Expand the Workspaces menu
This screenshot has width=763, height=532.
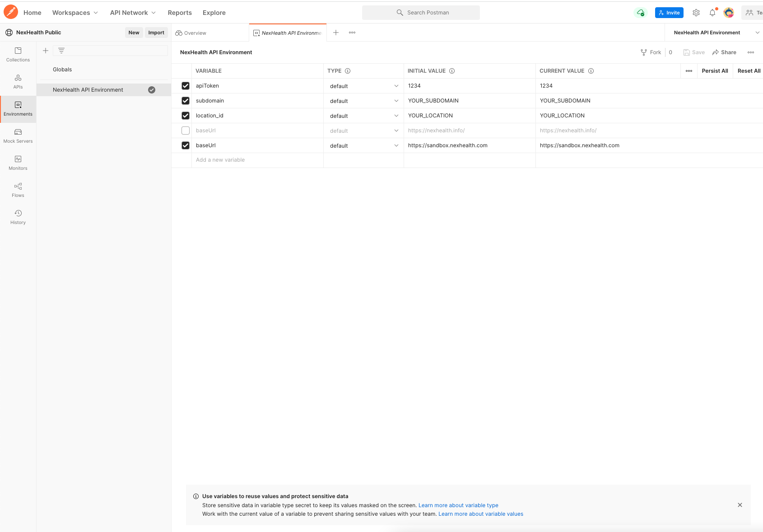(75, 13)
